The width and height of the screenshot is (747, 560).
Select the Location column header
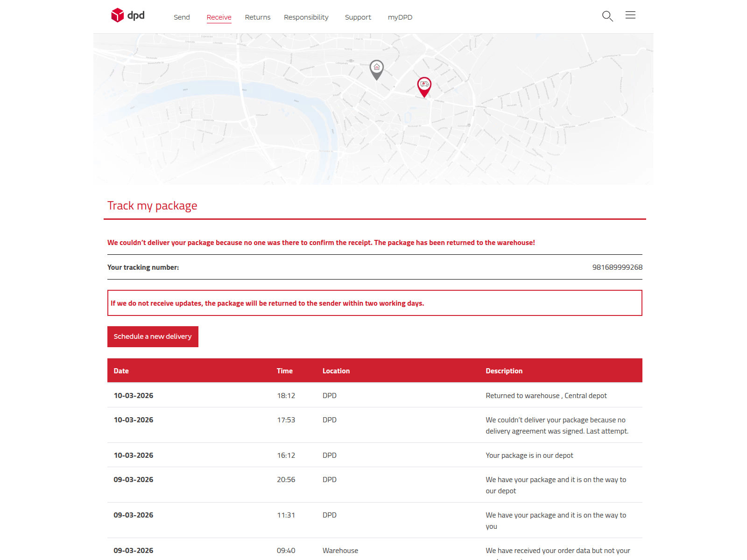tap(336, 371)
